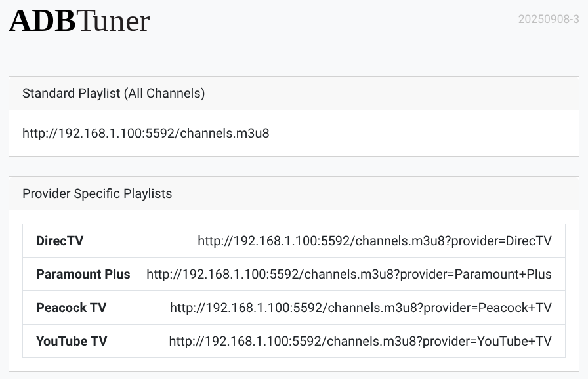This screenshot has height=379, width=588.
Task: Click the ADBTuner logo title
Action: coord(79,21)
